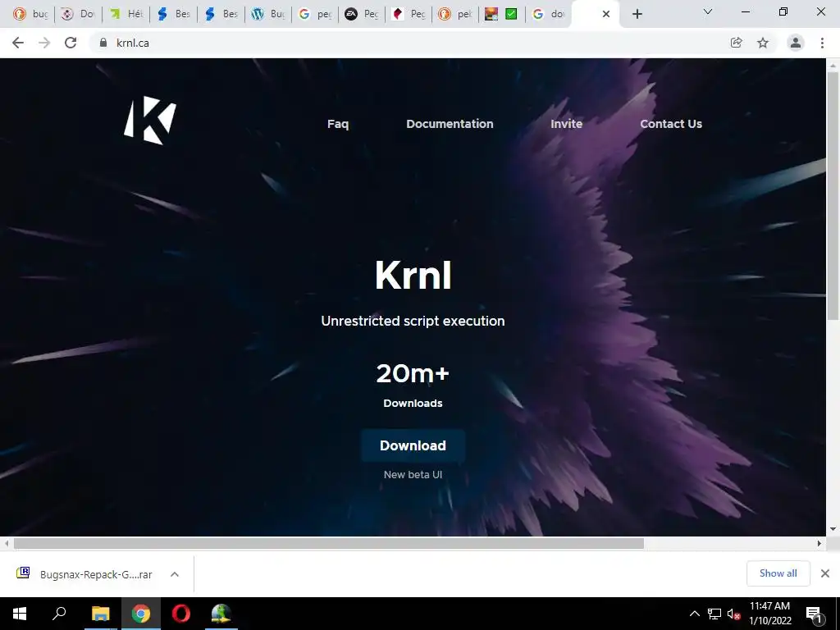Switch to the WordPress 'Bug' tab
Screen dimensions: 840x630
pos(268,14)
